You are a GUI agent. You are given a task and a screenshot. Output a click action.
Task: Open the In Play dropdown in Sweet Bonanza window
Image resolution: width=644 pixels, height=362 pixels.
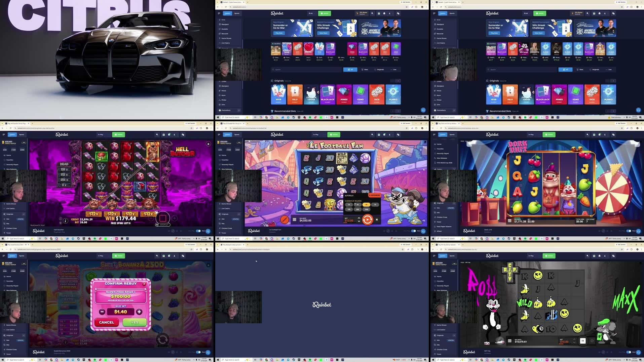click(104, 256)
